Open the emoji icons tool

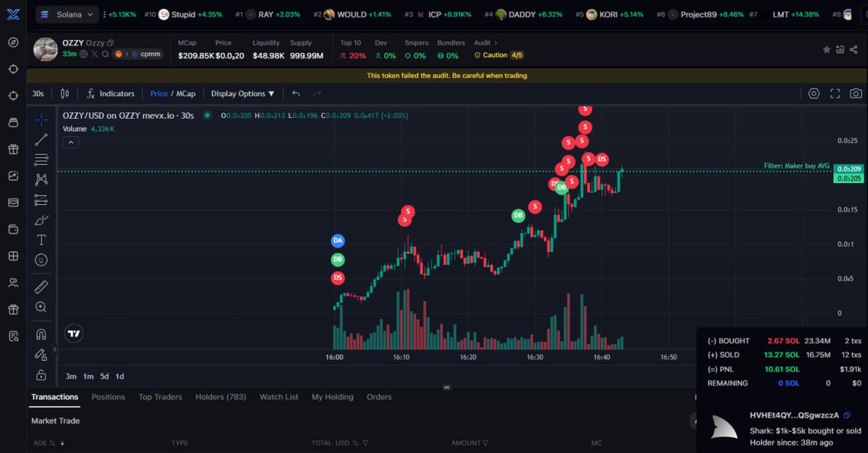(x=41, y=260)
